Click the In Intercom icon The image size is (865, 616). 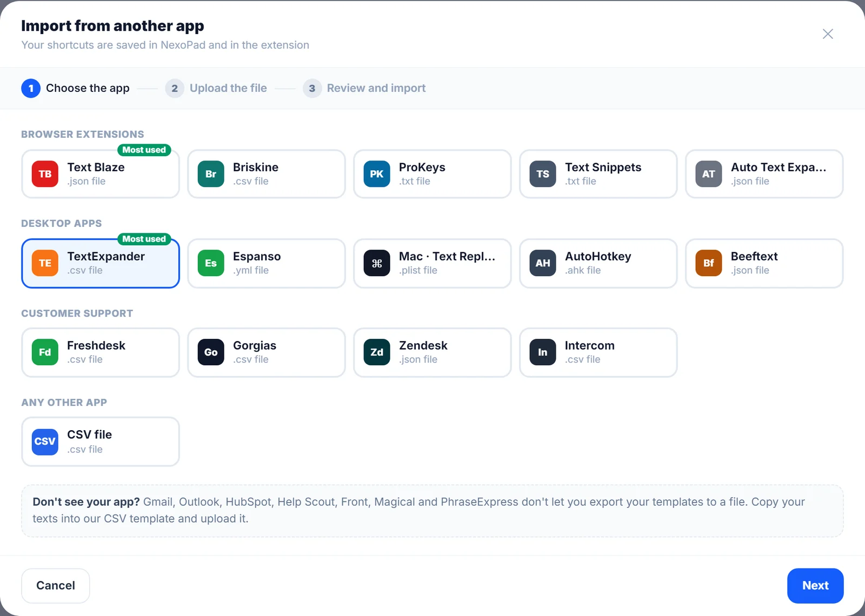[543, 352]
